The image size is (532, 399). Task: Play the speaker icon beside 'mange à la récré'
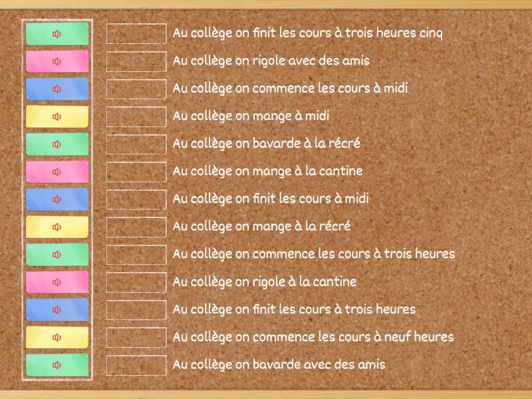click(57, 227)
